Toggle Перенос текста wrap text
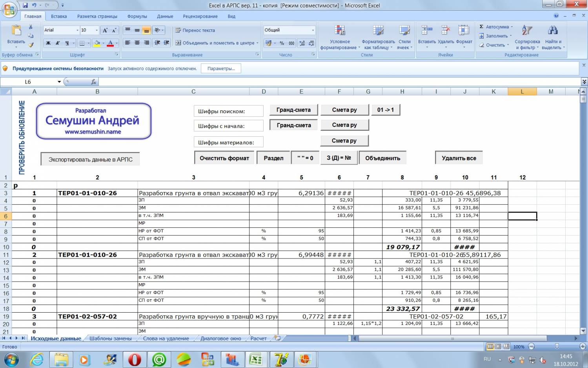The image size is (588, 368). click(x=195, y=30)
